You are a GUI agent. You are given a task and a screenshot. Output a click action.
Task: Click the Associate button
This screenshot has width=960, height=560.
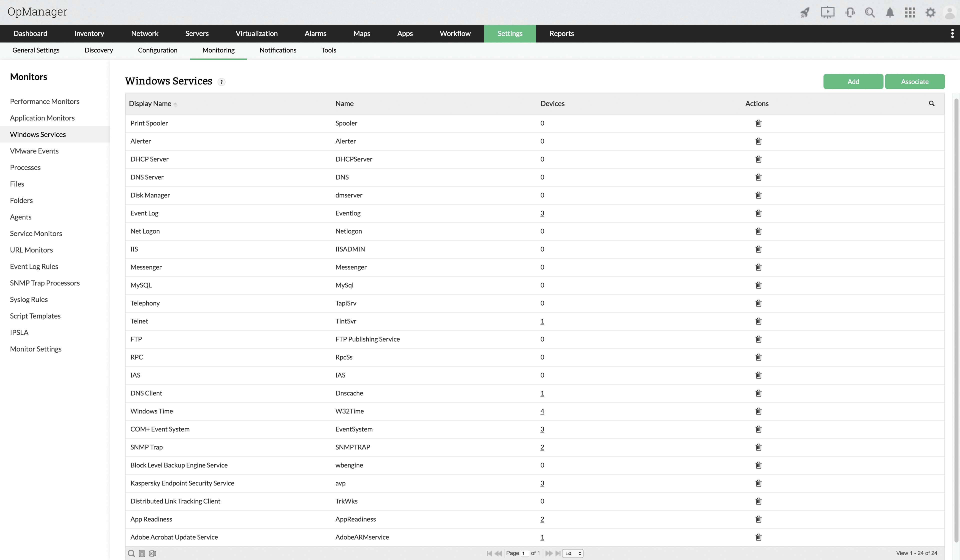click(914, 81)
